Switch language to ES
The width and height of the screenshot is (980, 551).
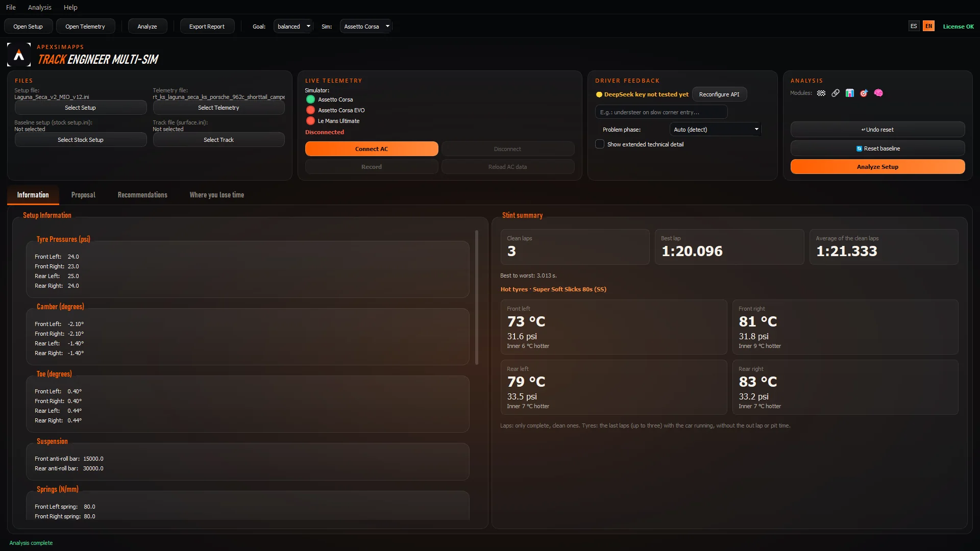(x=914, y=26)
